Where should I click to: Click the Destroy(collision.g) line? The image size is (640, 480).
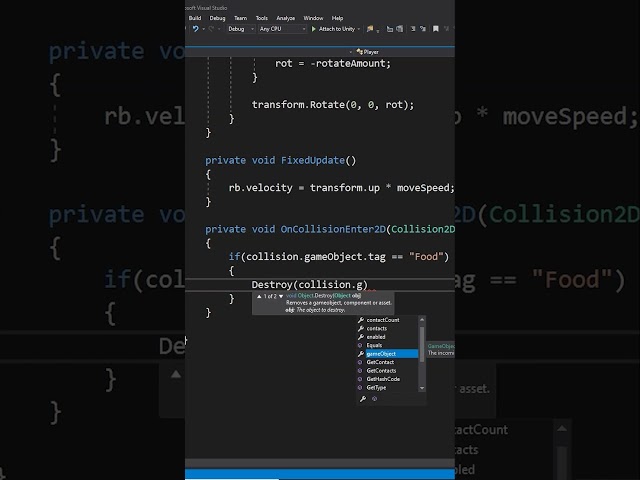point(309,284)
